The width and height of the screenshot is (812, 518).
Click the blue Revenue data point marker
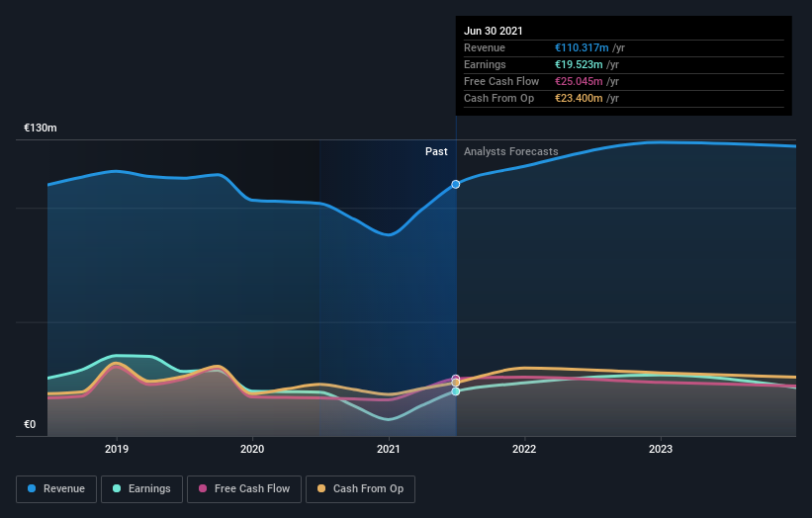(x=456, y=184)
